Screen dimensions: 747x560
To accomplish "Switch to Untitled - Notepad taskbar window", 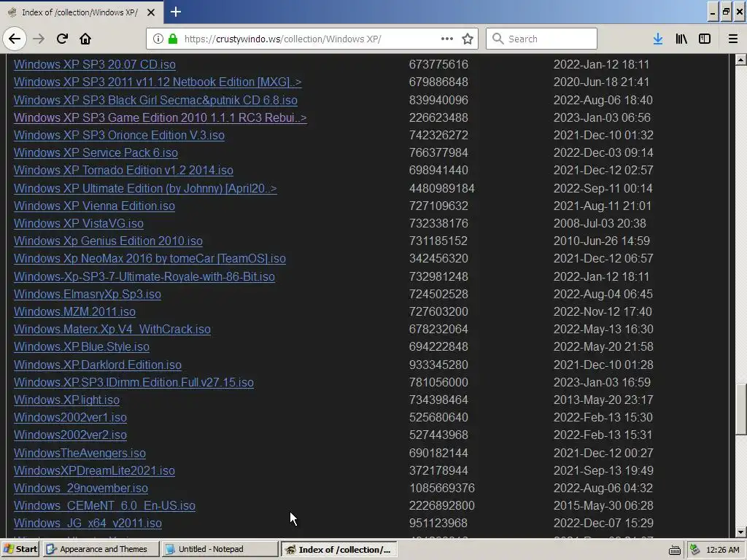I will click(x=220, y=550).
